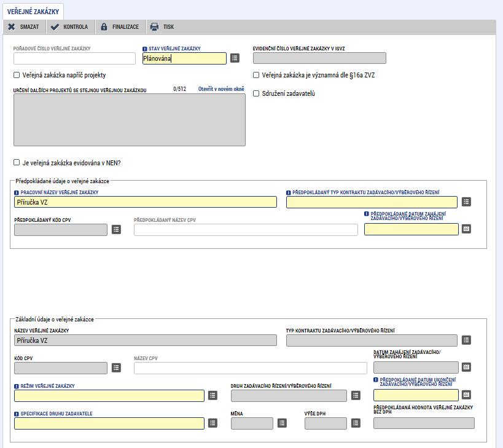Open calendar for Předpokládané datum ukončení

[466, 395]
